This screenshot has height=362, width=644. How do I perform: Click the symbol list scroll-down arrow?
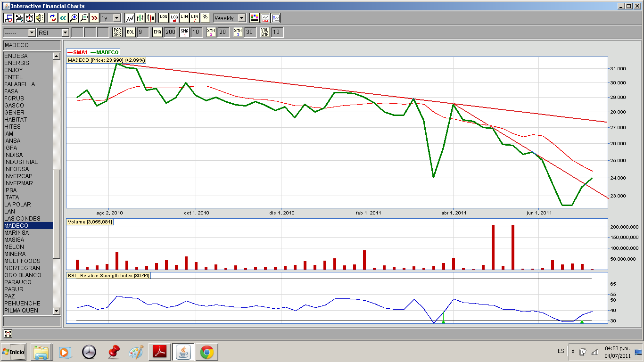pos(57,311)
